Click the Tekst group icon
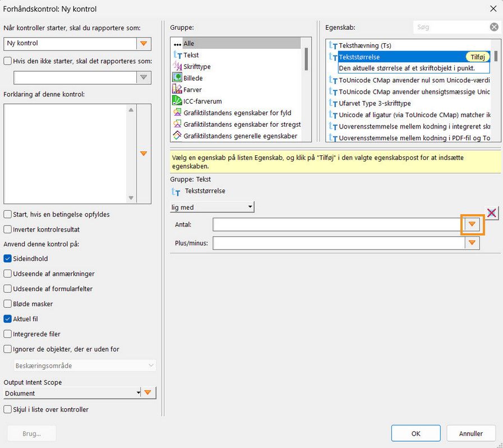 [x=177, y=55]
